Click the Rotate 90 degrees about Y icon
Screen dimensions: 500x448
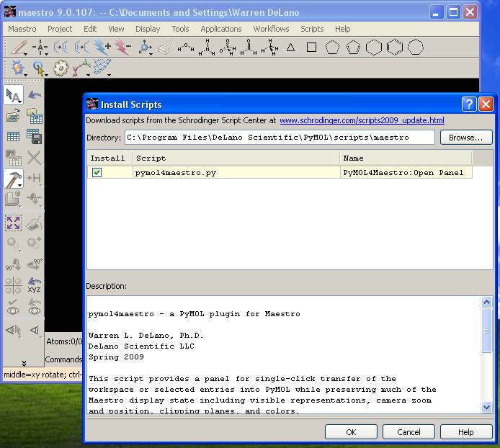(34, 264)
